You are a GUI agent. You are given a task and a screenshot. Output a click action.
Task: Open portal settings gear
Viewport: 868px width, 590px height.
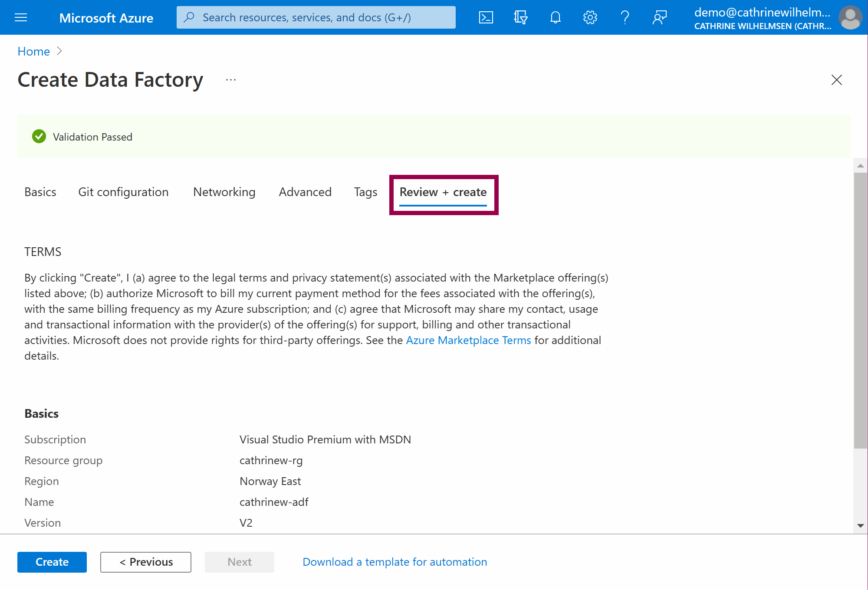[x=590, y=17]
